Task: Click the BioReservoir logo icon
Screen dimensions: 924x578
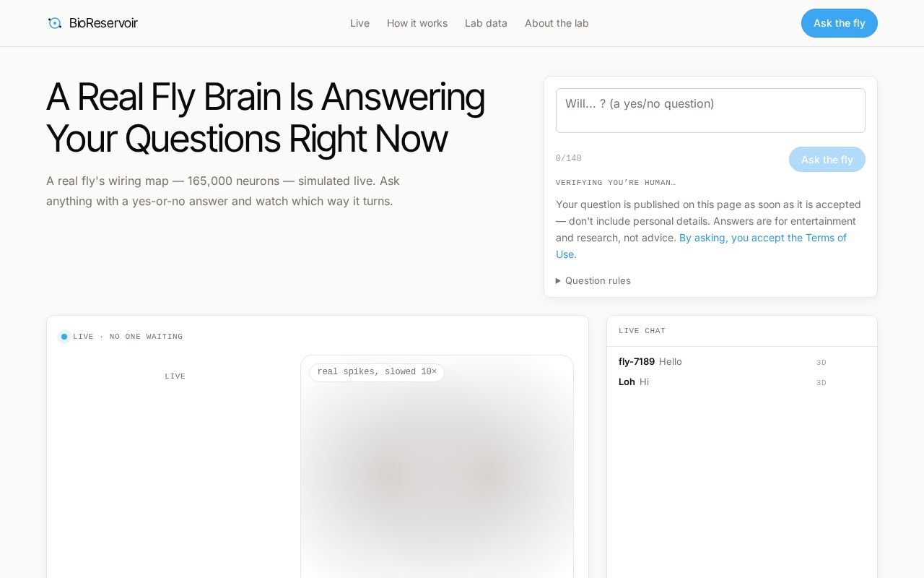Action: [55, 23]
